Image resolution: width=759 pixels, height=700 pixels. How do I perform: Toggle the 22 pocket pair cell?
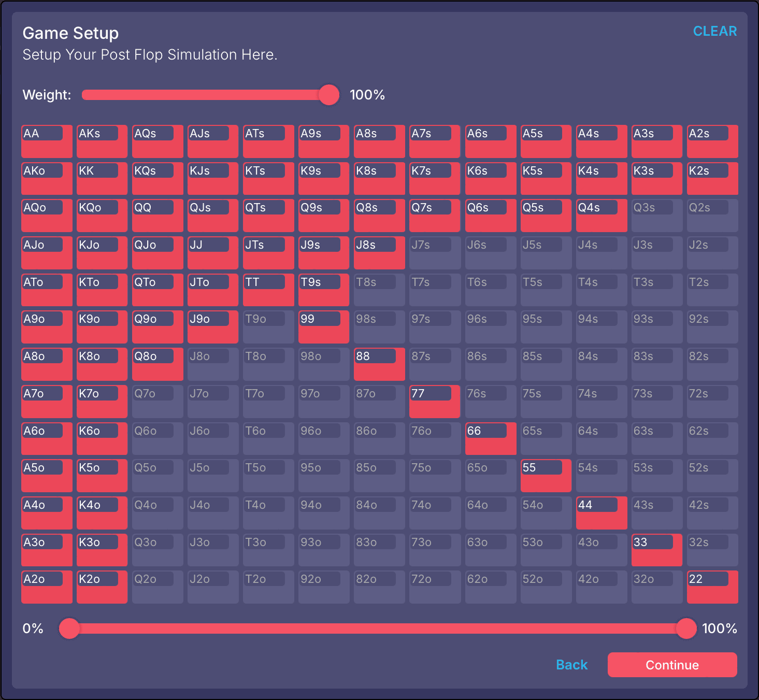[x=712, y=587]
